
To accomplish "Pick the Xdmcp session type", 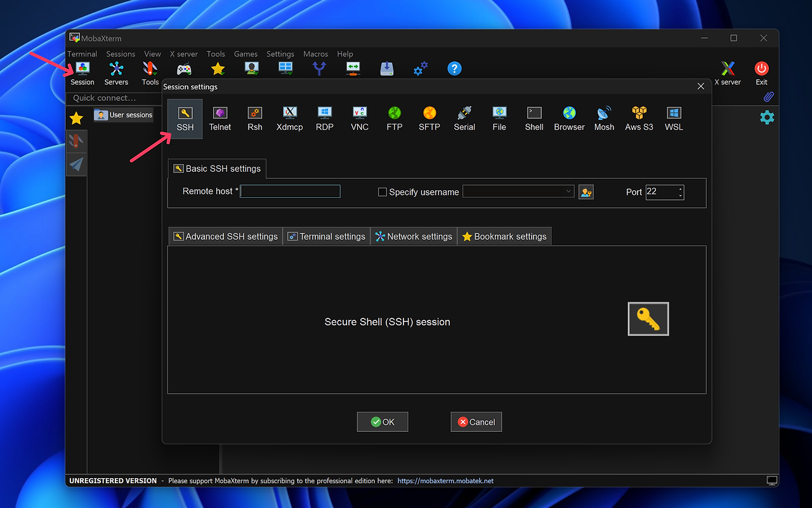I will tap(290, 119).
